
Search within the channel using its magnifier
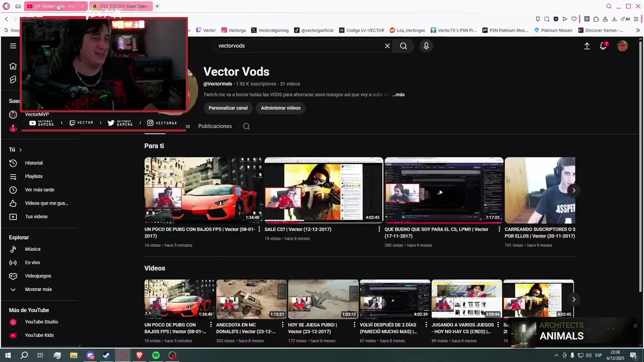tap(247, 126)
